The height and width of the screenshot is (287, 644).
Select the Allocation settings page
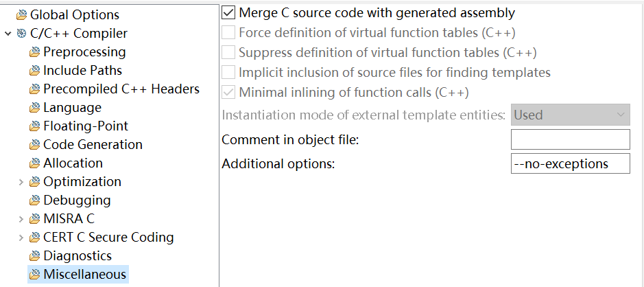[73, 163]
